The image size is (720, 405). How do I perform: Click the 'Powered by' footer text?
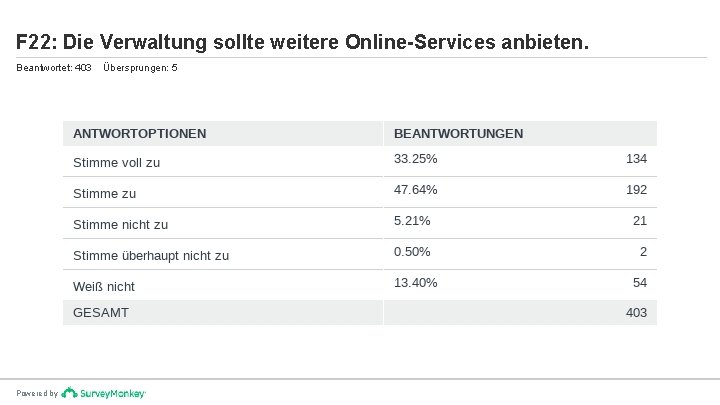pos(38,394)
